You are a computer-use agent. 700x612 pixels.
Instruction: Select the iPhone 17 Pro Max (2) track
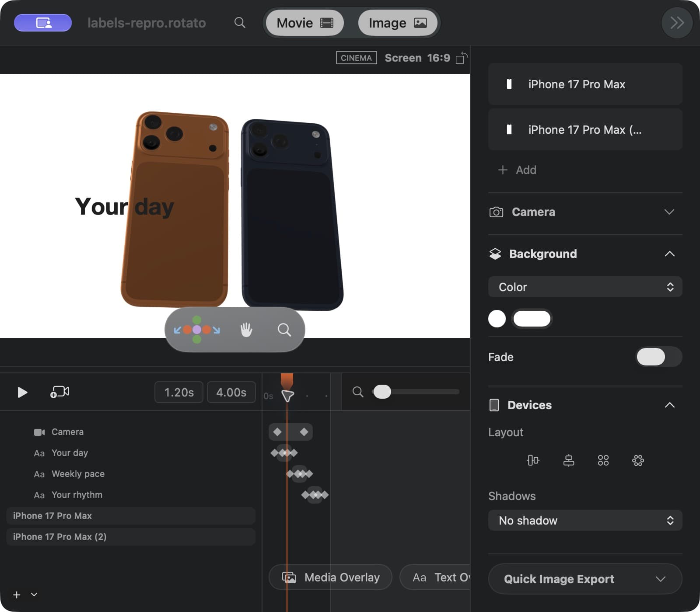click(131, 537)
